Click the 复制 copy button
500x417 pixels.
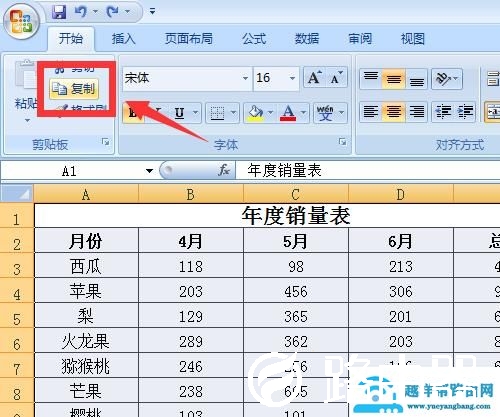(x=74, y=89)
